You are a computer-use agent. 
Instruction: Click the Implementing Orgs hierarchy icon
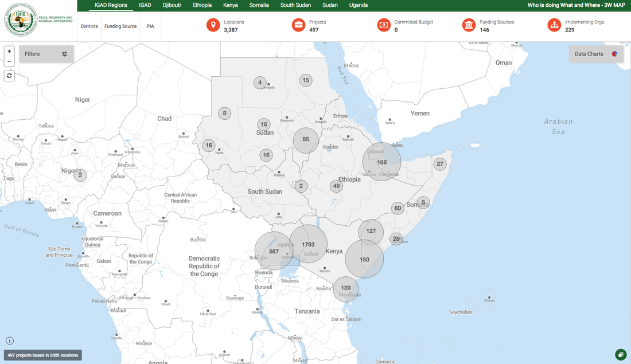coord(554,25)
